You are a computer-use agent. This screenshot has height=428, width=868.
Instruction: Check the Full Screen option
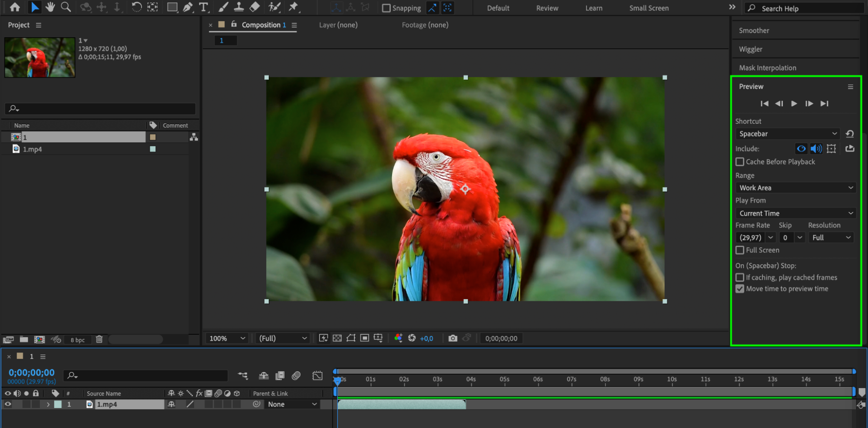pyautogui.click(x=740, y=250)
